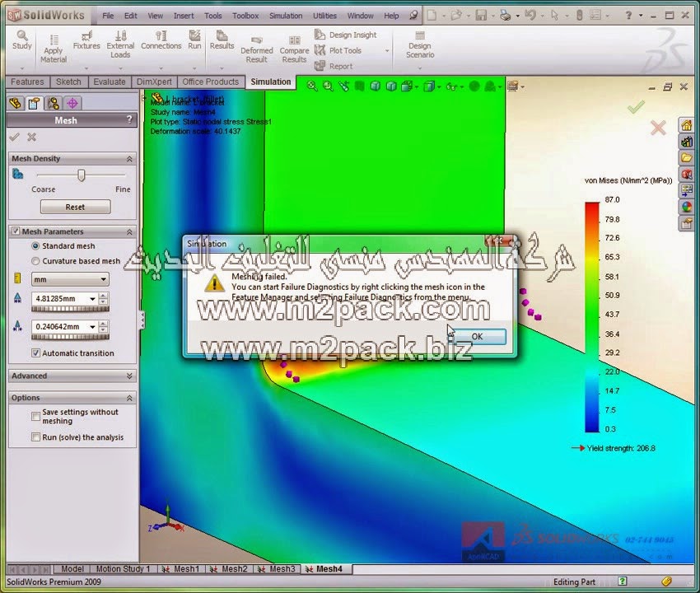Open the Study tool in the Simulation ribbon
This screenshot has width=700, height=593.
click(22, 40)
